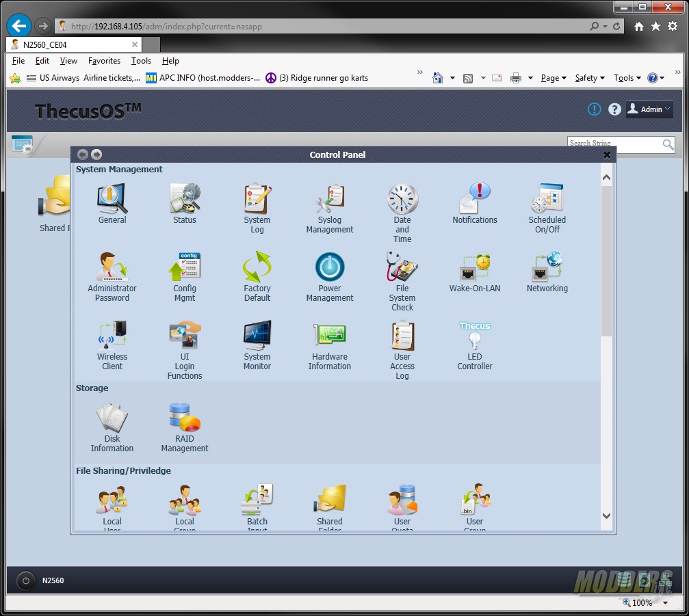Open the US Airways favorites link
The width and height of the screenshot is (689, 616).
pos(83,78)
